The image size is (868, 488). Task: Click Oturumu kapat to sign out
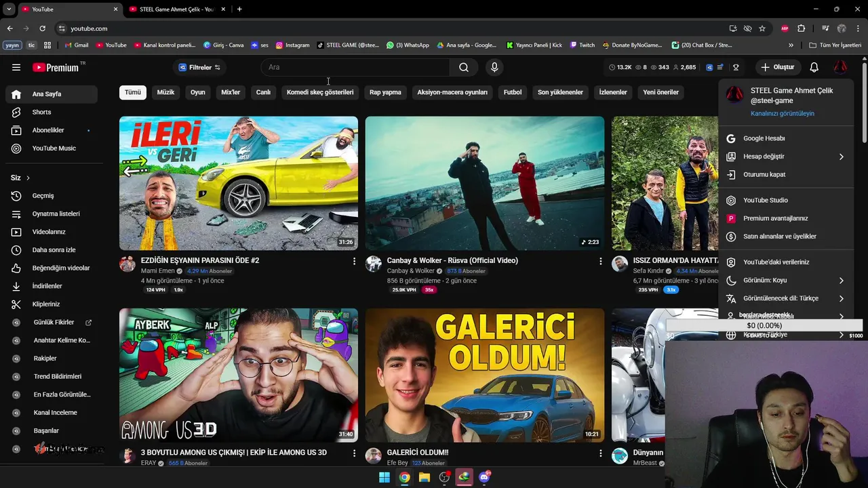coord(786,174)
